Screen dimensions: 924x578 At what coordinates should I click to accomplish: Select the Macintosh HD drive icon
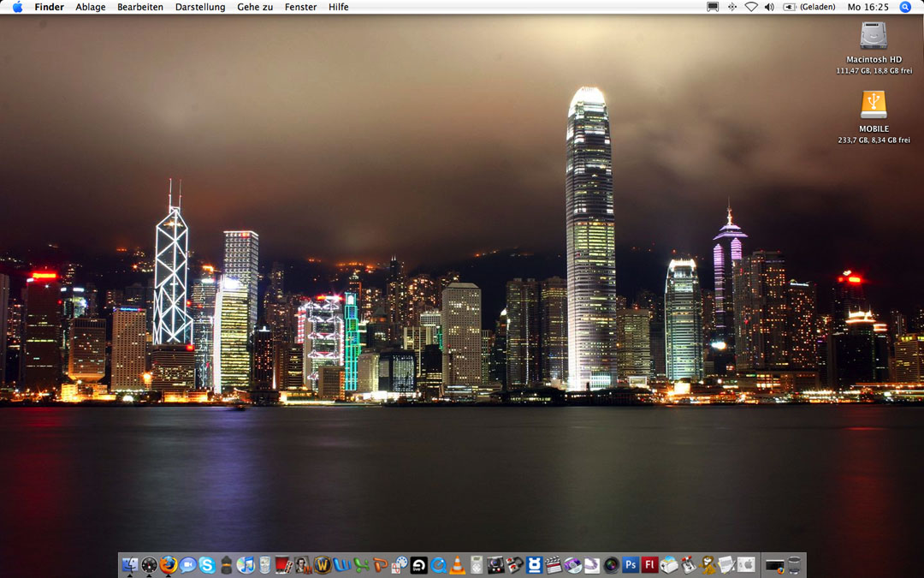pos(874,35)
